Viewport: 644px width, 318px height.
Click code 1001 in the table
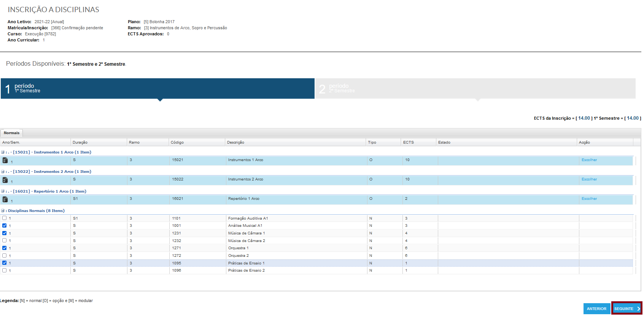pos(176,226)
